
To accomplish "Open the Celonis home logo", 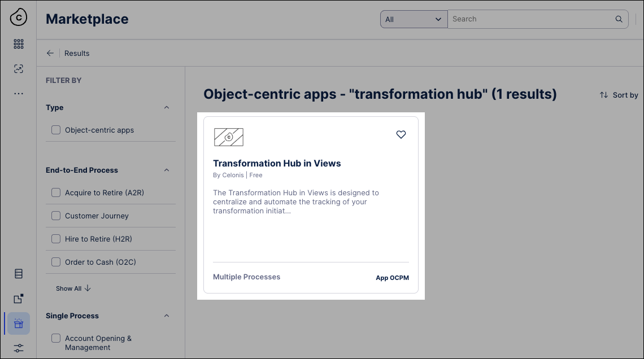I will tap(19, 17).
